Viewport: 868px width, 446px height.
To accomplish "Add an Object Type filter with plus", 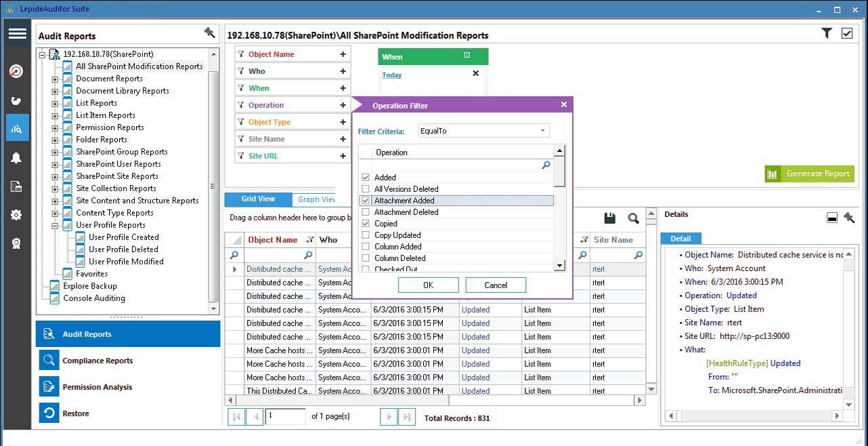I will click(x=343, y=122).
